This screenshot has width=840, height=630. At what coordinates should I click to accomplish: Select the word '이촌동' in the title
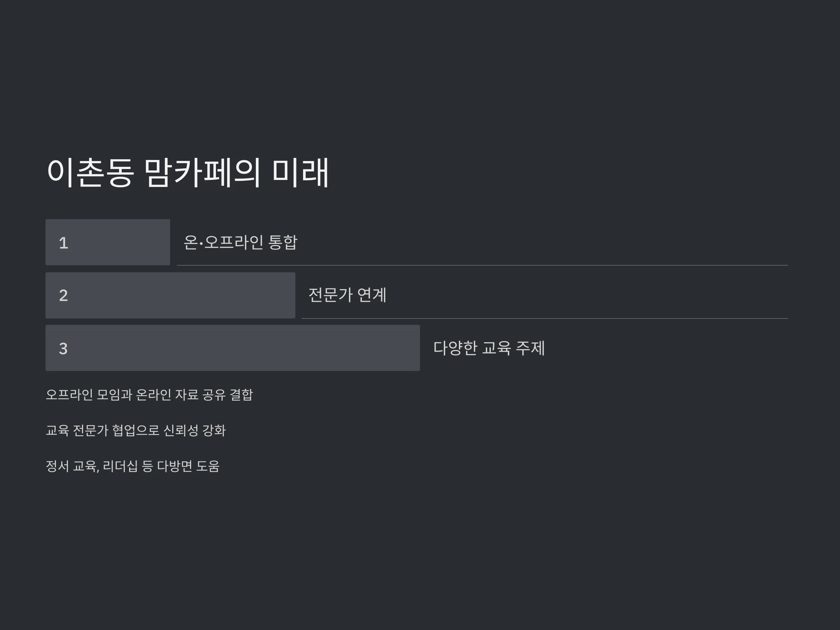pos(90,173)
